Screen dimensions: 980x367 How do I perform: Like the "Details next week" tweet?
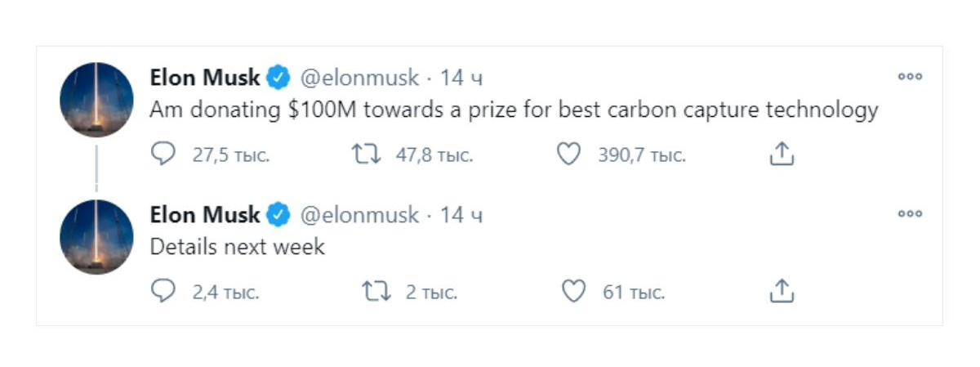click(574, 291)
